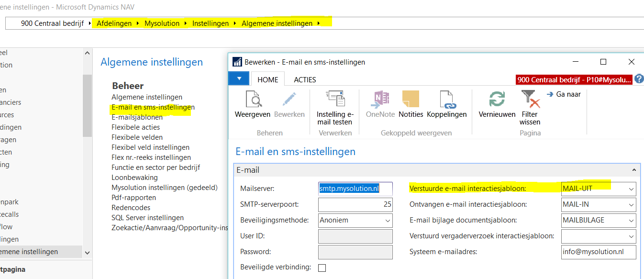Click the User ID field
Image resolution: width=644 pixels, height=279 pixels.
(x=355, y=236)
